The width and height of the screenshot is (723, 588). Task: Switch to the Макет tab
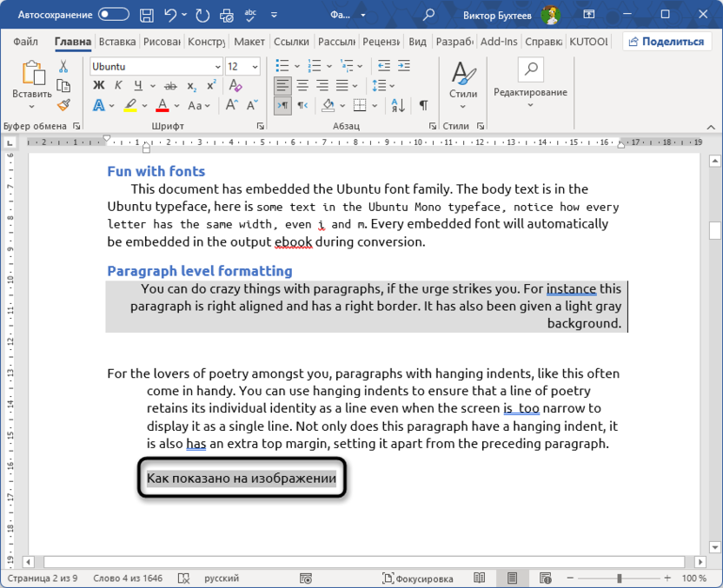pos(249,41)
